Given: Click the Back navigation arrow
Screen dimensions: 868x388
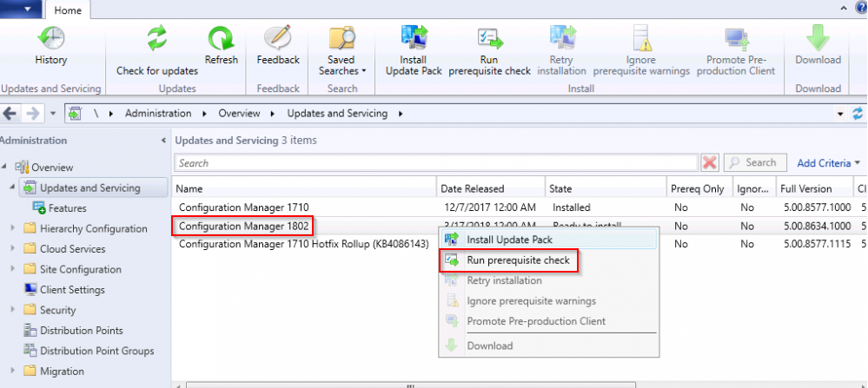Looking at the screenshot, I should pos(10,114).
